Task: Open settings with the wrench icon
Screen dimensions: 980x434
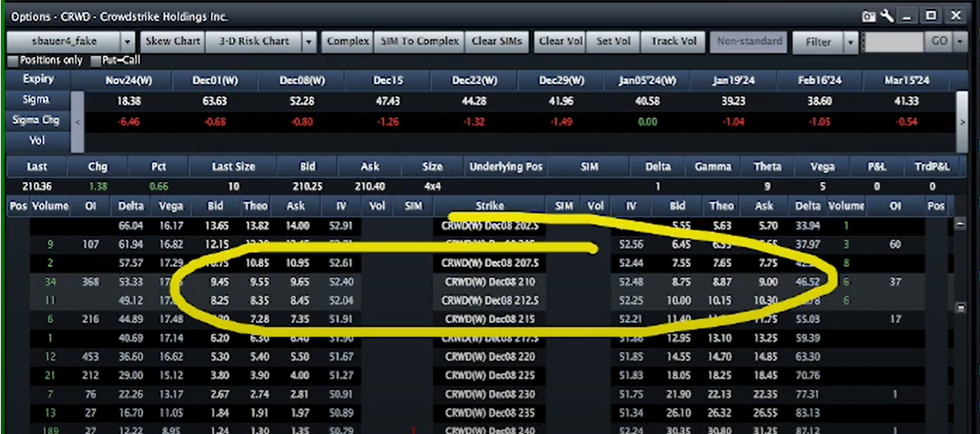Action: click(x=888, y=16)
